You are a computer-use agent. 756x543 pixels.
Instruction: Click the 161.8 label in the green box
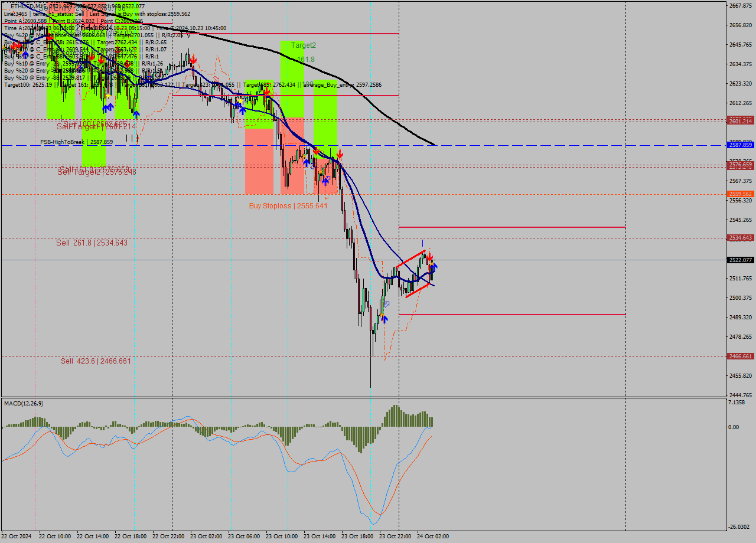tap(306, 60)
